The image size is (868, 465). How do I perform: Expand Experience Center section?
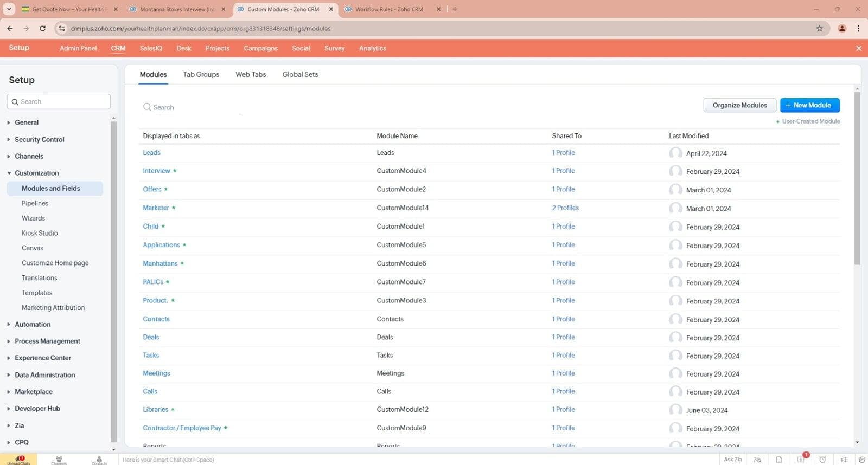pyautogui.click(x=43, y=358)
